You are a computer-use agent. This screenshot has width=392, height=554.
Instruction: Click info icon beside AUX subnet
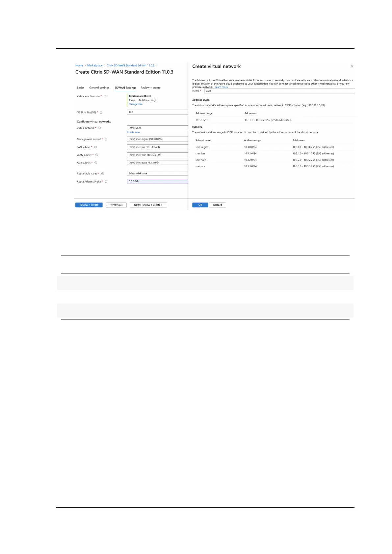tap(96, 163)
